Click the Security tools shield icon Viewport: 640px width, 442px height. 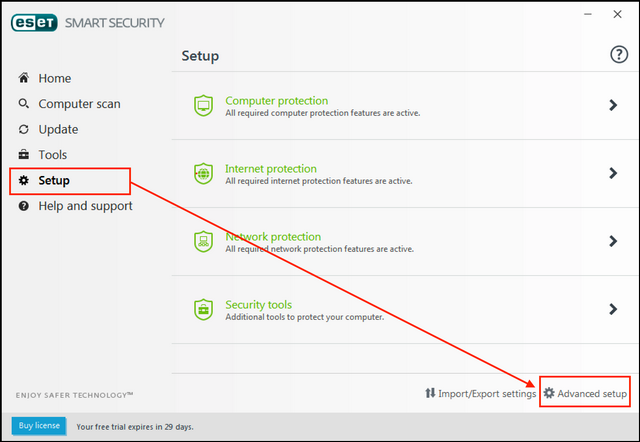(x=203, y=309)
